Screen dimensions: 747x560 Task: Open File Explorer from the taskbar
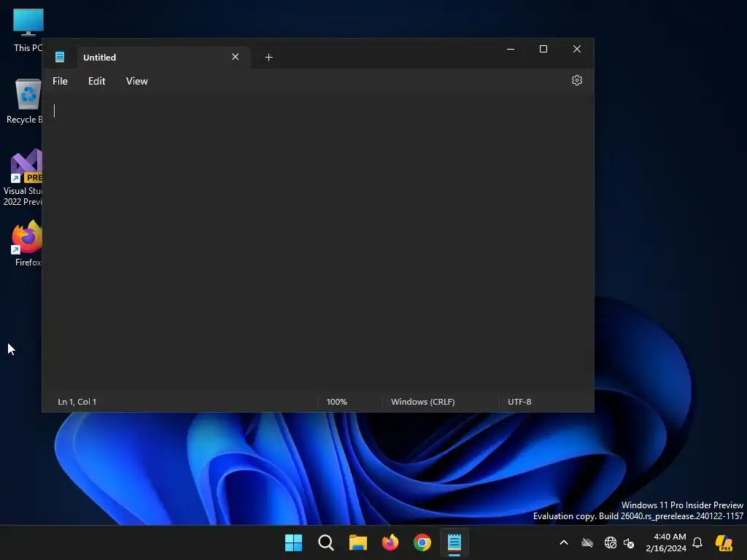[357, 542]
